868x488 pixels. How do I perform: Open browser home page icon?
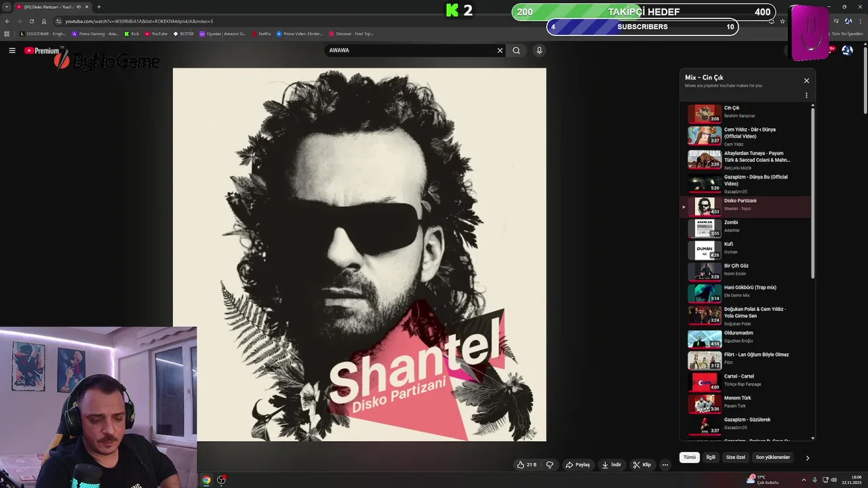(x=44, y=21)
